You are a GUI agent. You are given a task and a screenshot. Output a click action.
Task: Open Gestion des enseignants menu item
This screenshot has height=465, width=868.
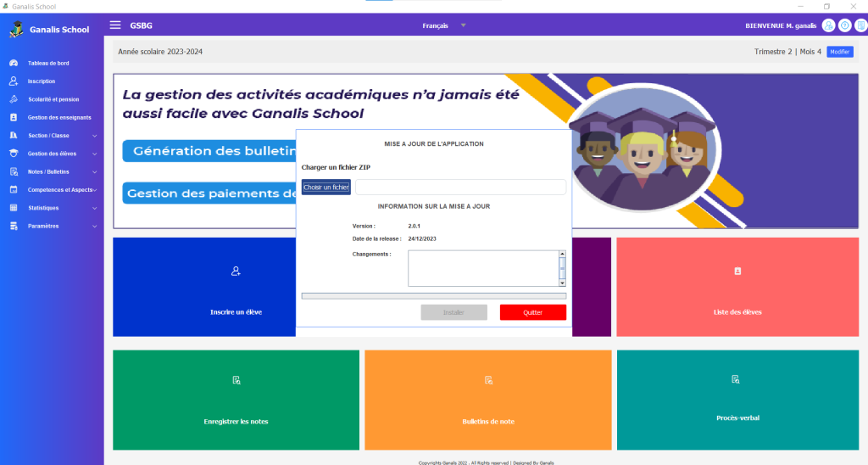point(60,117)
